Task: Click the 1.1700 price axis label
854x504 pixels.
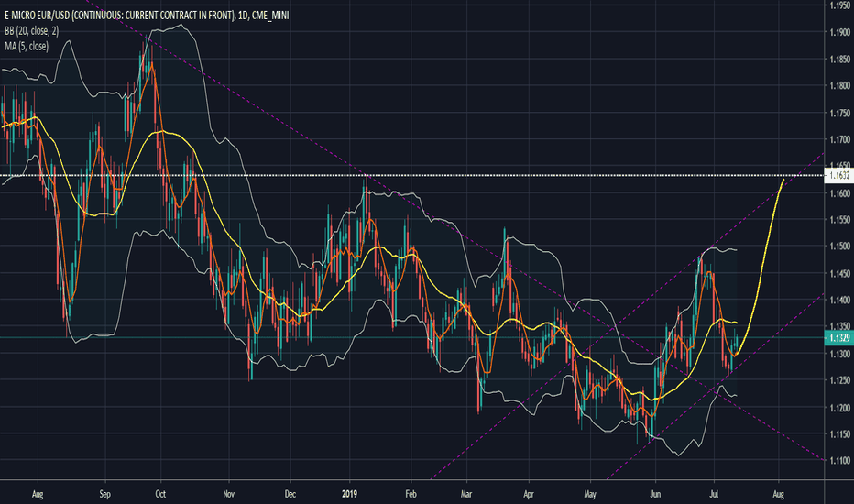Action: [x=840, y=139]
